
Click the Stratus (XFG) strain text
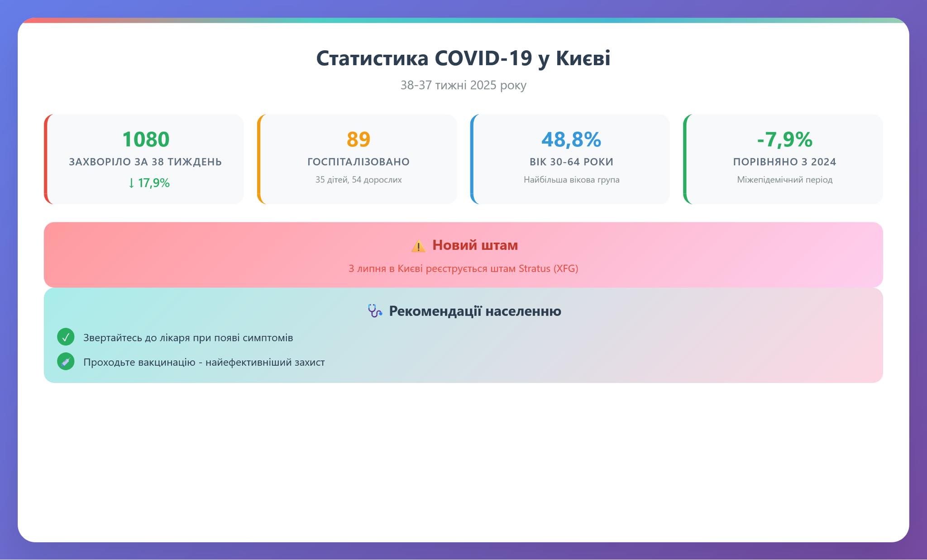pyautogui.click(x=548, y=268)
